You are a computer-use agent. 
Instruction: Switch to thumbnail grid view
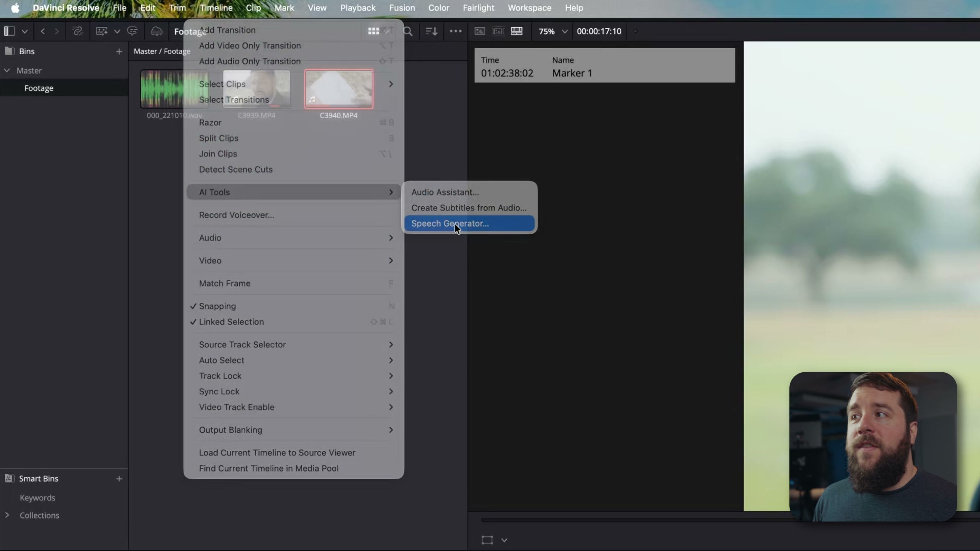point(373,31)
